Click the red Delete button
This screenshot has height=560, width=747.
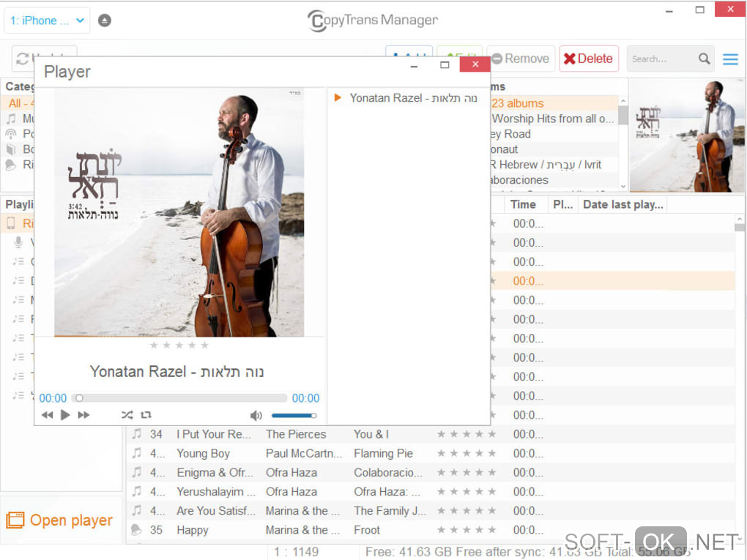589,59
